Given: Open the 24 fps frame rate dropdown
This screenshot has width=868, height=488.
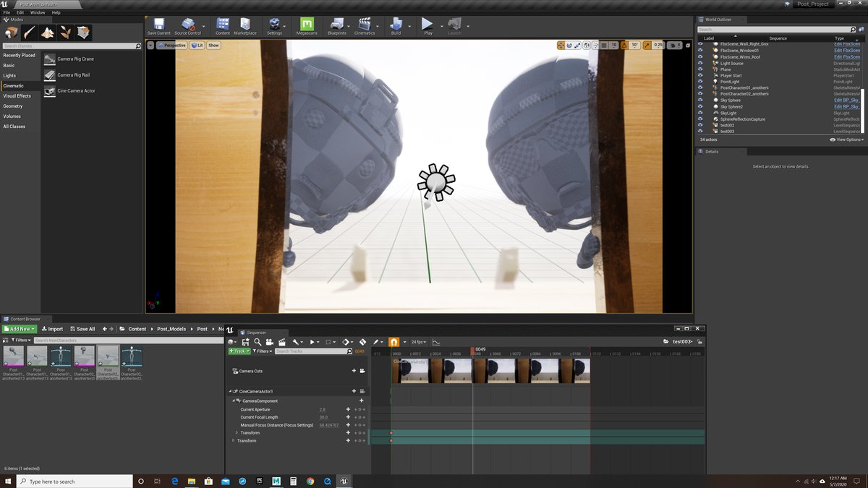Looking at the screenshot, I should [x=420, y=341].
